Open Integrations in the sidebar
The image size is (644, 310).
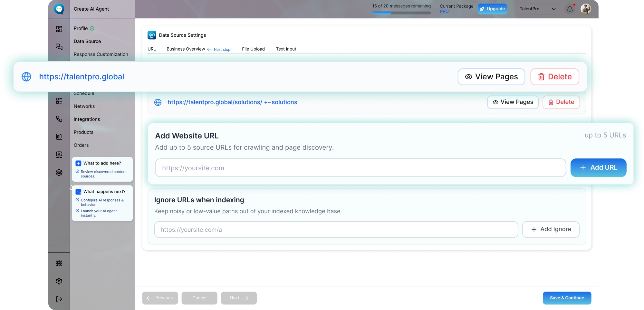pos(87,119)
